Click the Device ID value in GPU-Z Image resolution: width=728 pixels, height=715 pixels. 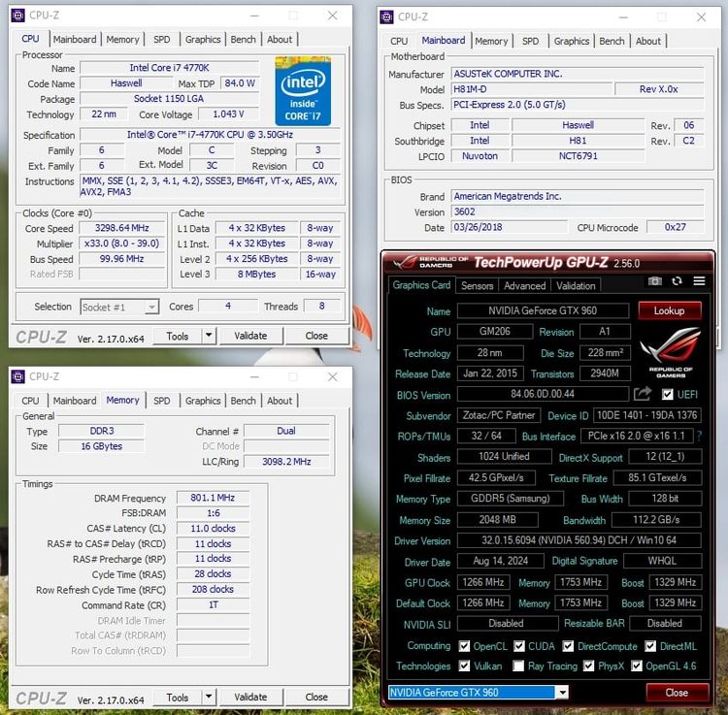(647, 415)
